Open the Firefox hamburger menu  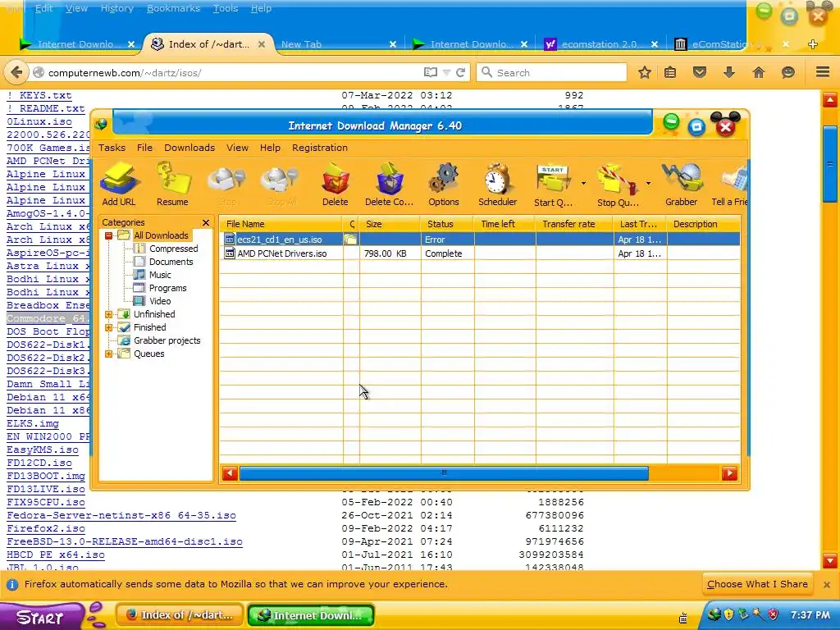click(x=823, y=72)
